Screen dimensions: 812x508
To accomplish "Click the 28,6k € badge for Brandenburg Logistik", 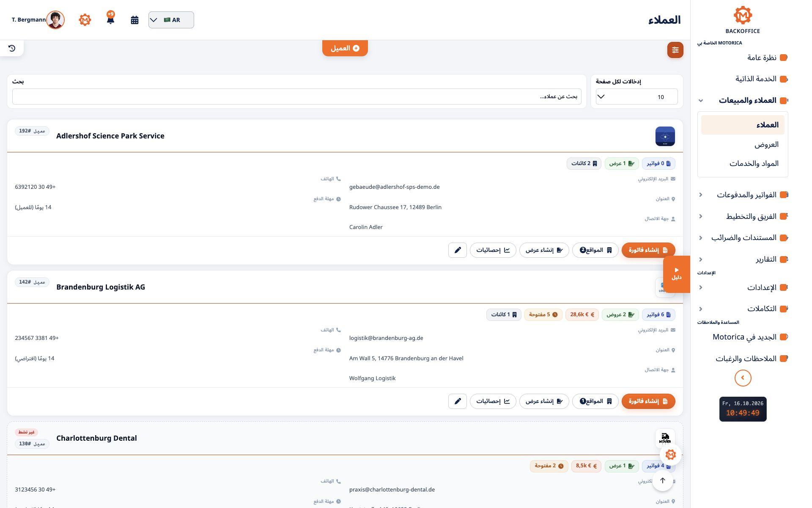I will coord(582,315).
